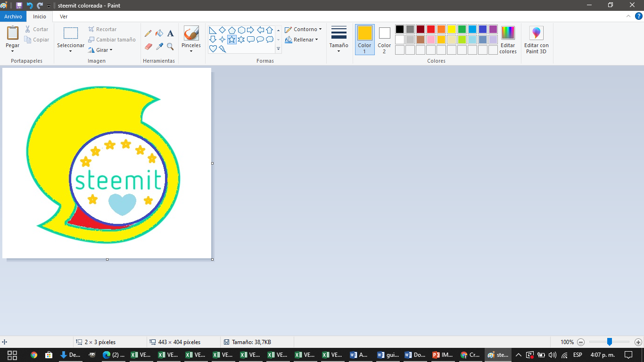644x362 pixels.
Task: Click the Cambiar tamaño button
Action: [x=112, y=40]
